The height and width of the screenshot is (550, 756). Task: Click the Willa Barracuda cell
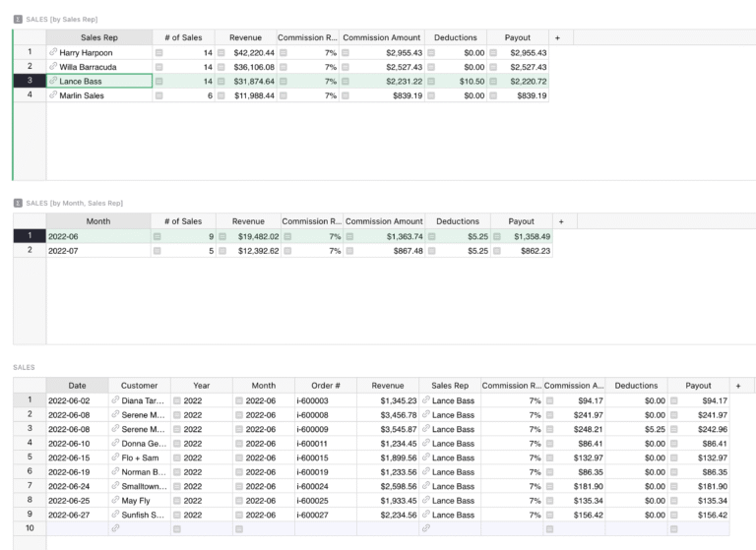pos(99,67)
